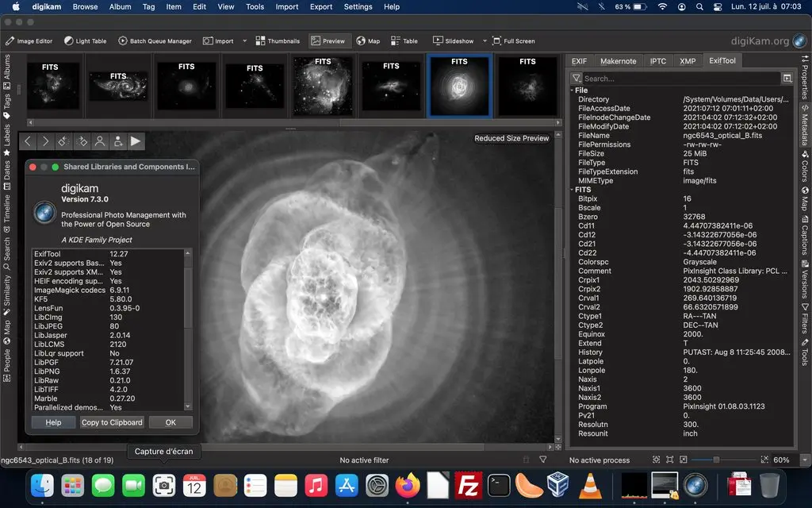The width and height of the screenshot is (812, 508).
Task: Click status bar filter funnel icon
Action: pos(542,460)
